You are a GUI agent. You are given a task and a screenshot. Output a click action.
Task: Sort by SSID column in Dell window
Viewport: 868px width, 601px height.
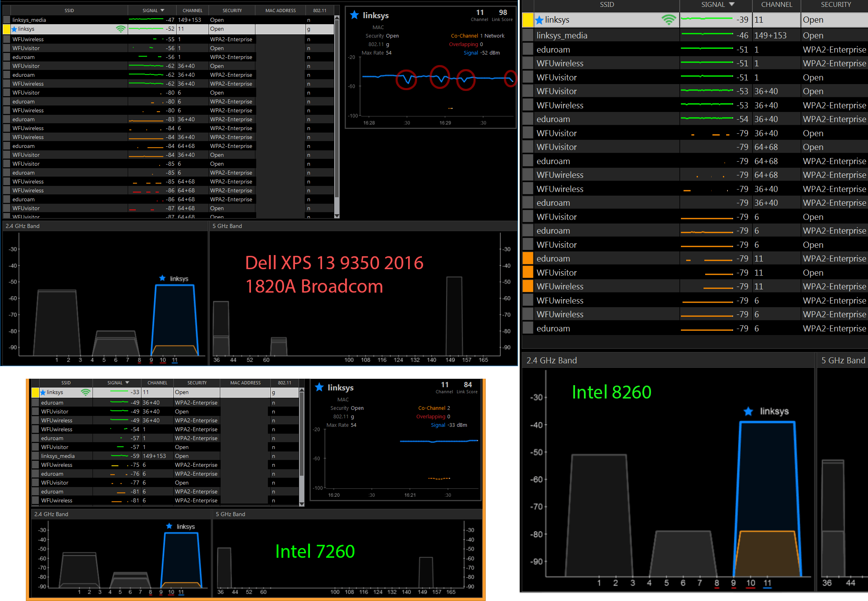click(x=69, y=11)
